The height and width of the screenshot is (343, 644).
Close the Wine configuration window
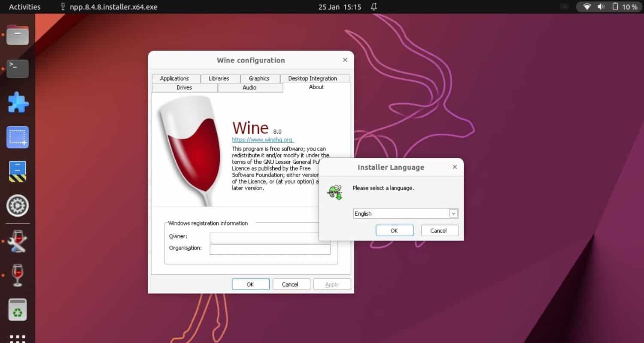pyautogui.click(x=345, y=60)
